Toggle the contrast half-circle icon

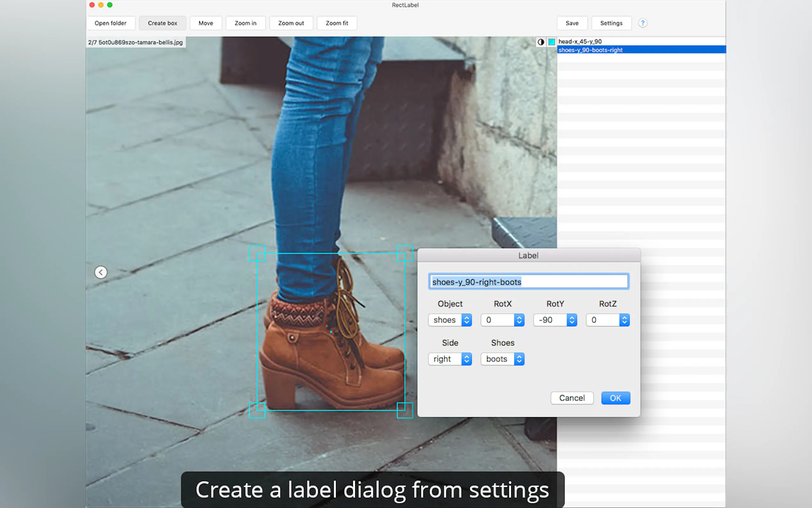click(x=541, y=42)
